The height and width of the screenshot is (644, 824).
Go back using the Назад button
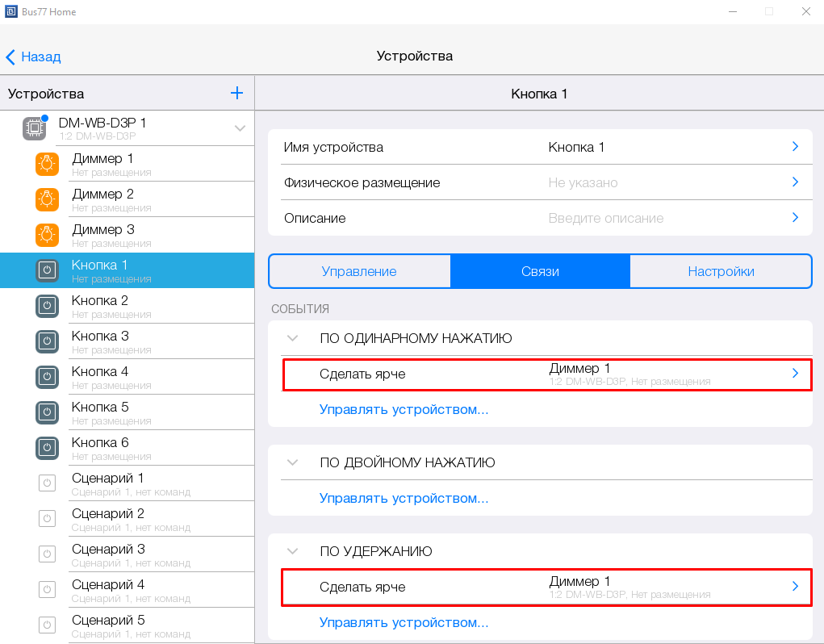click(x=33, y=56)
